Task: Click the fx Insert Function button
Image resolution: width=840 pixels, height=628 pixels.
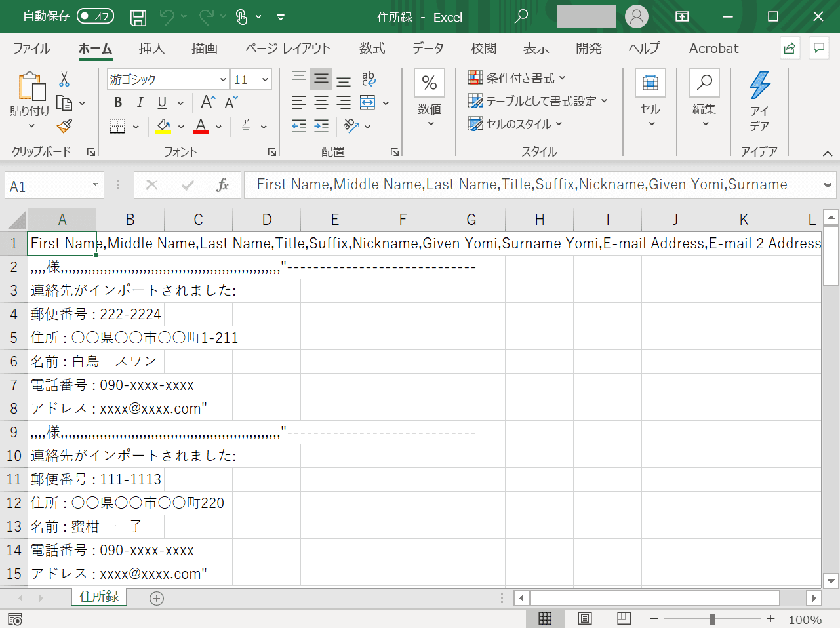Action: tap(223, 185)
